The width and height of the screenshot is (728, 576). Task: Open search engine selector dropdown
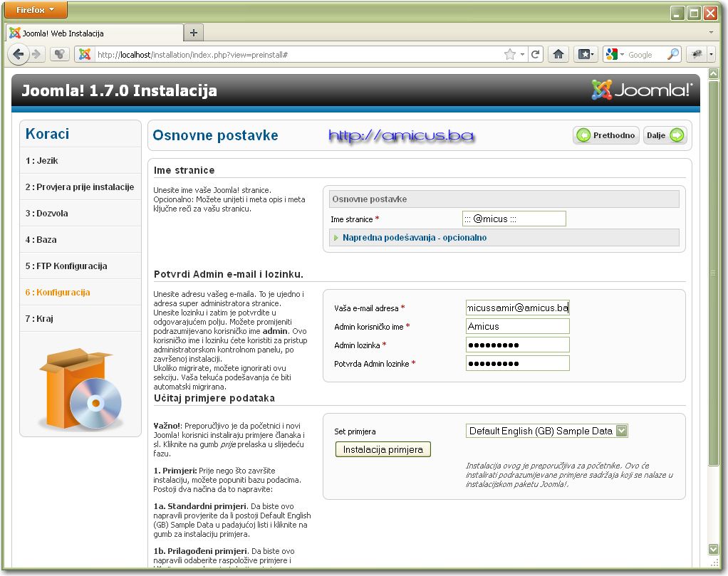click(615, 54)
